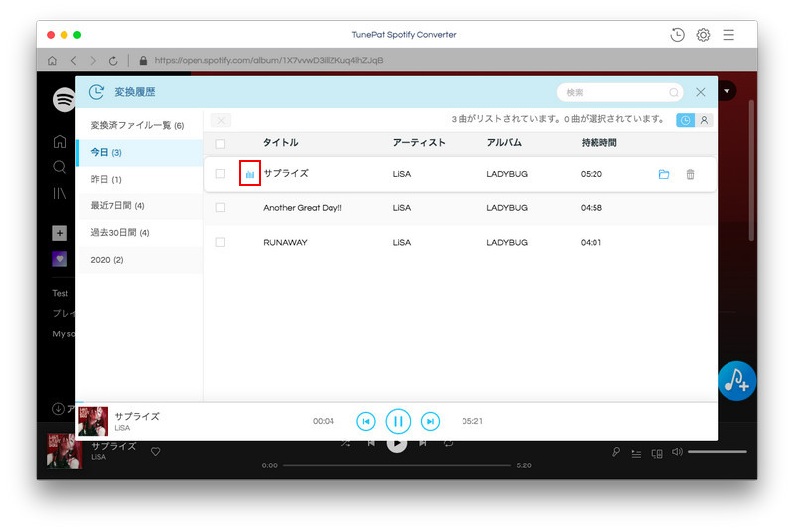The image size is (794, 532).
Task: Click the playing bars icon beside サプライズ
Action: pyautogui.click(x=250, y=174)
